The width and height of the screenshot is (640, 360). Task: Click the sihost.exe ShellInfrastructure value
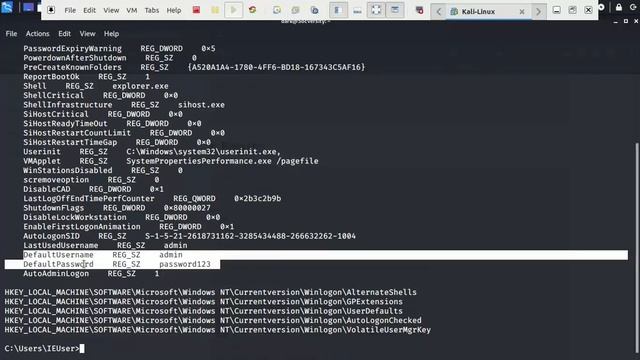[201, 105]
